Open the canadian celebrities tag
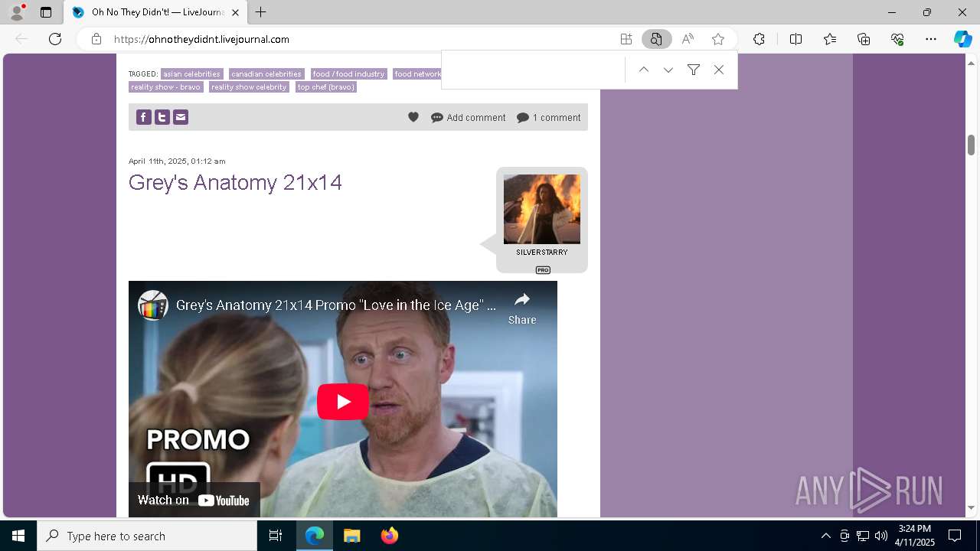980x551 pixels. coord(266,74)
